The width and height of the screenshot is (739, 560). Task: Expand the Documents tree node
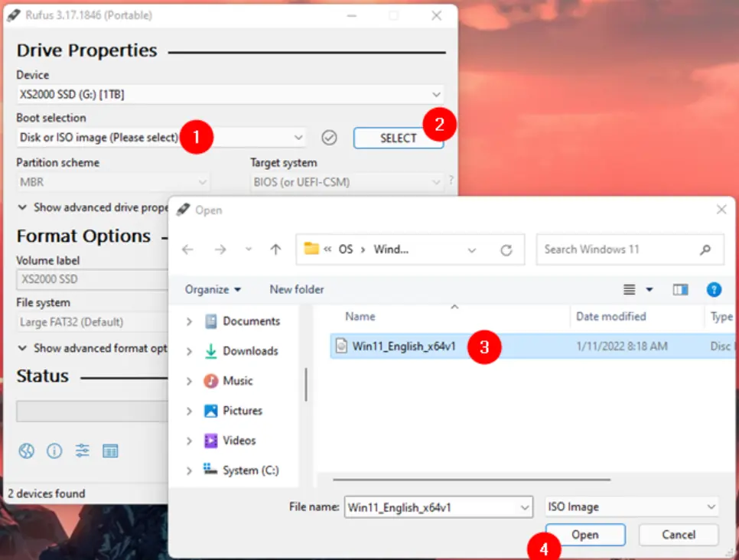point(189,321)
